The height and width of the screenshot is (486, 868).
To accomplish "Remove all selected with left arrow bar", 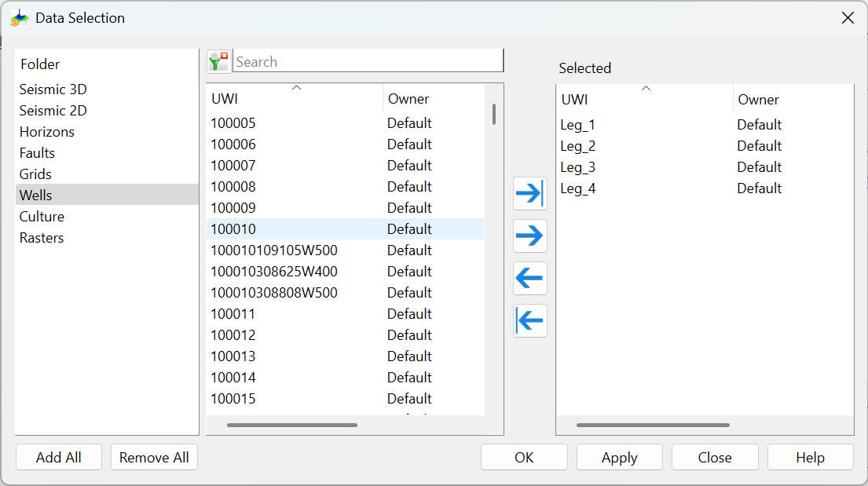I will coord(529,320).
